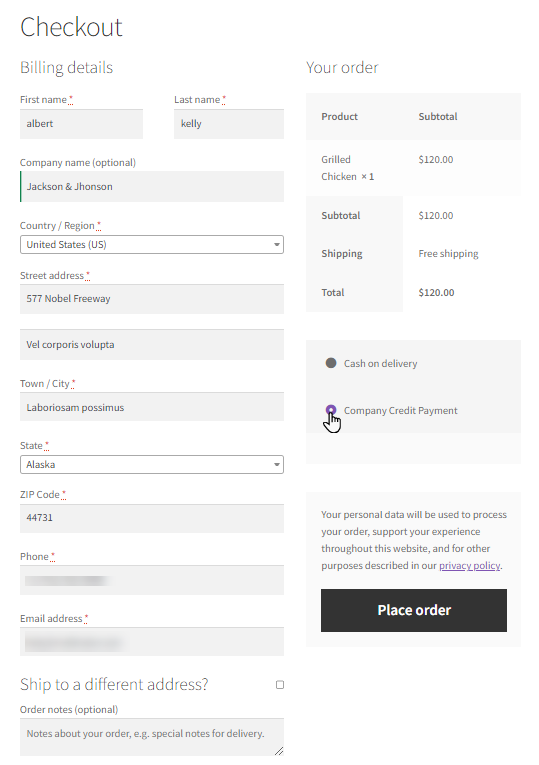
Task: Click into the Phone input field
Action: (x=152, y=580)
